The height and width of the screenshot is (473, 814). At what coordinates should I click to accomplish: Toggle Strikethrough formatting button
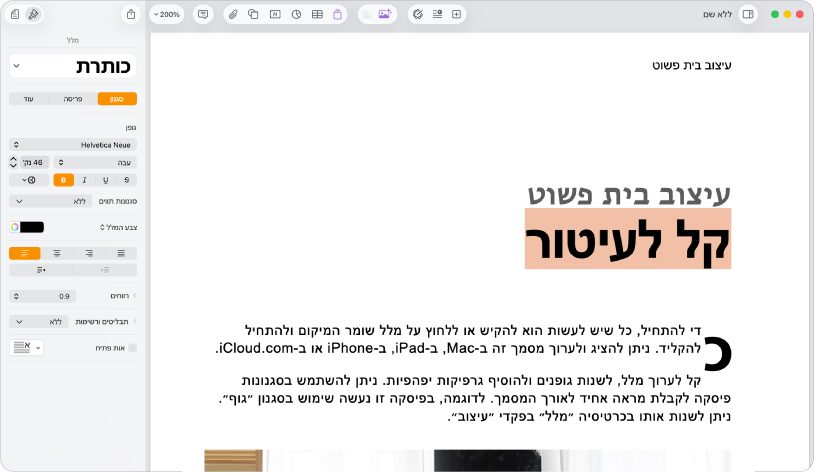pyautogui.click(x=127, y=180)
